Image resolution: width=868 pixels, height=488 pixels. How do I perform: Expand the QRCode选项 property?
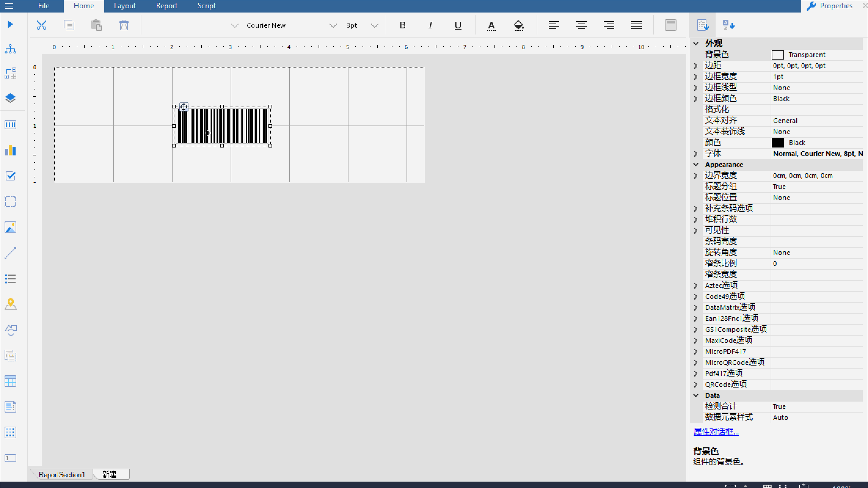click(696, 384)
